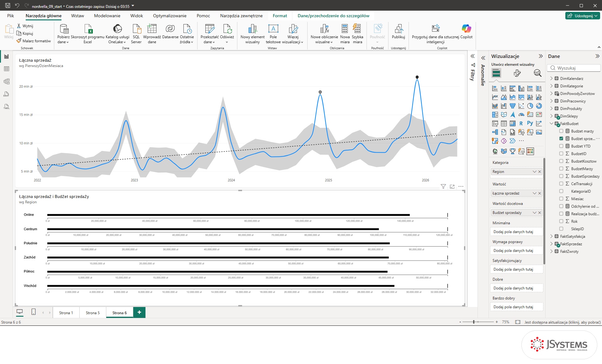
Task: Click focus mode icon on line chart
Action: [452, 186]
